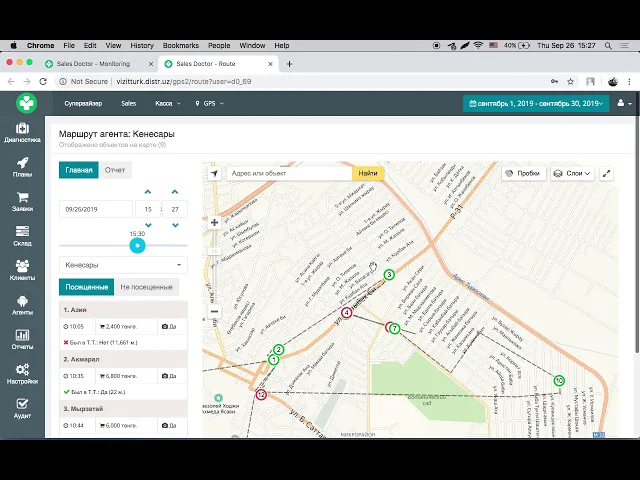Screen dimensions: 640x480
Task: Open the Chrome three-dot menu
Action: pyautogui.click(x=629, y=81)
